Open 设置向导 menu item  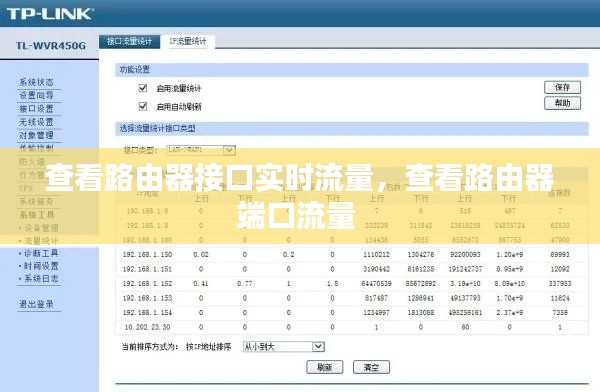pos(36,95)
